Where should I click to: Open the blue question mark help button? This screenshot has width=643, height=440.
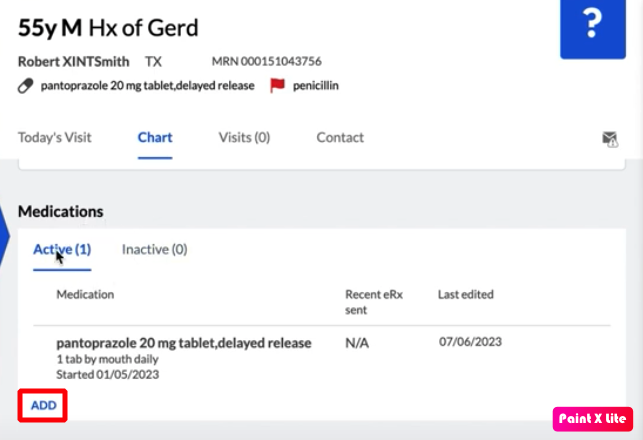pyautogui.click(x=593, y=27)
